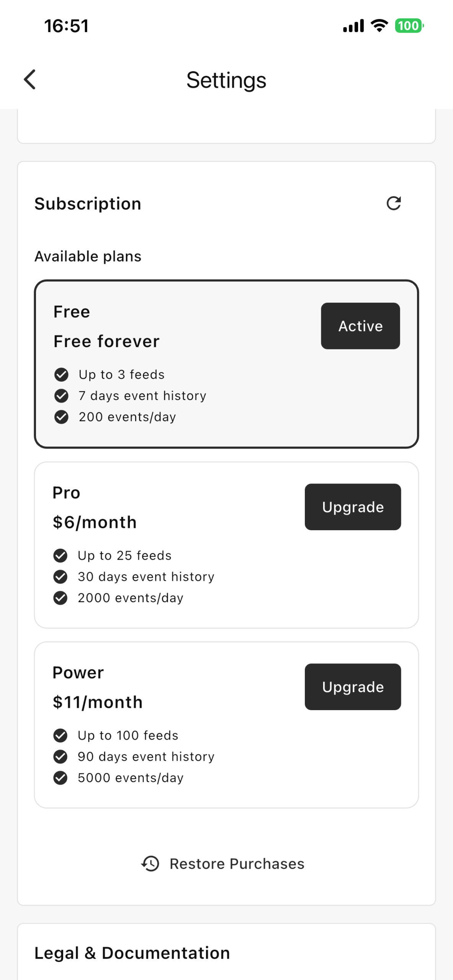
Task: Upgrade to the Power plan
Action: pos(353,687)
